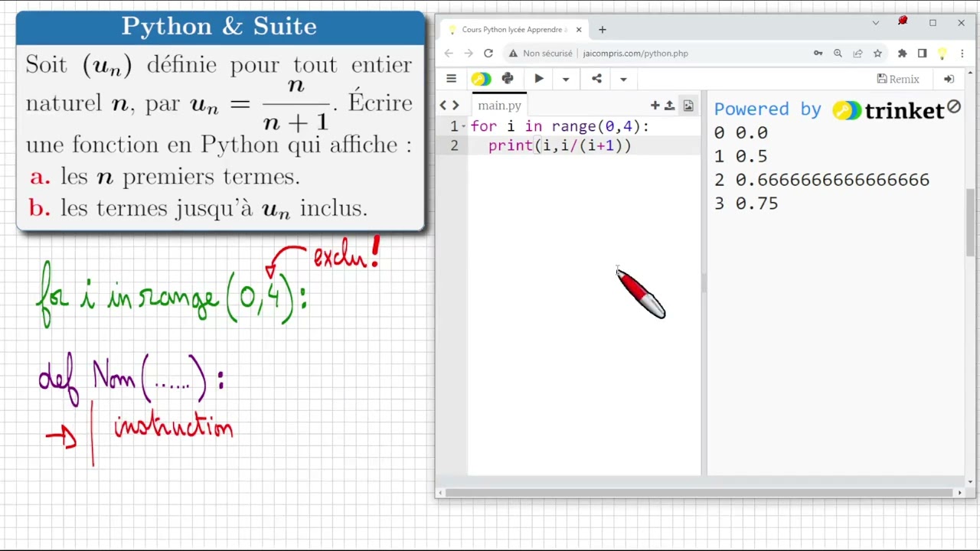Add a new file with plus icon

coord(655,106)
